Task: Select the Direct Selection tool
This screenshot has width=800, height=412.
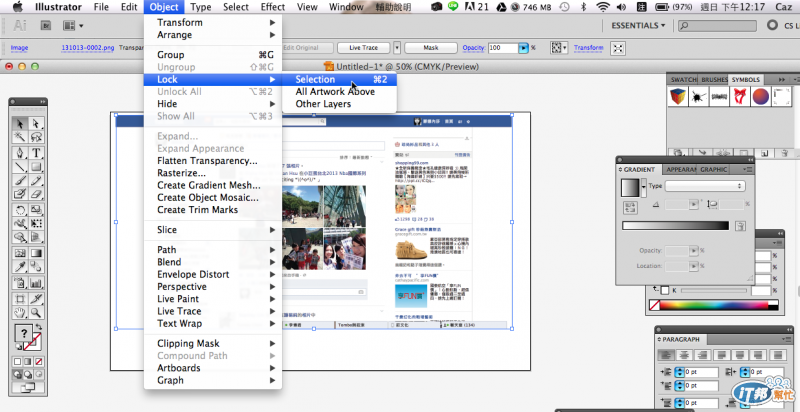Action: click(x=36, y=123)
